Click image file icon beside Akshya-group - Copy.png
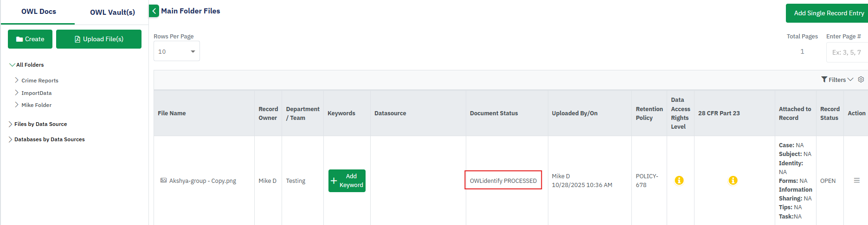The image size is (868, 225). pyautogui.click(x=163, y=181)
